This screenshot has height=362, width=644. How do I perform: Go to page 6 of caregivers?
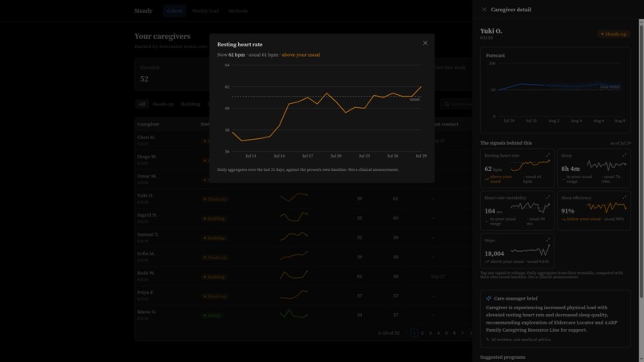455,332
